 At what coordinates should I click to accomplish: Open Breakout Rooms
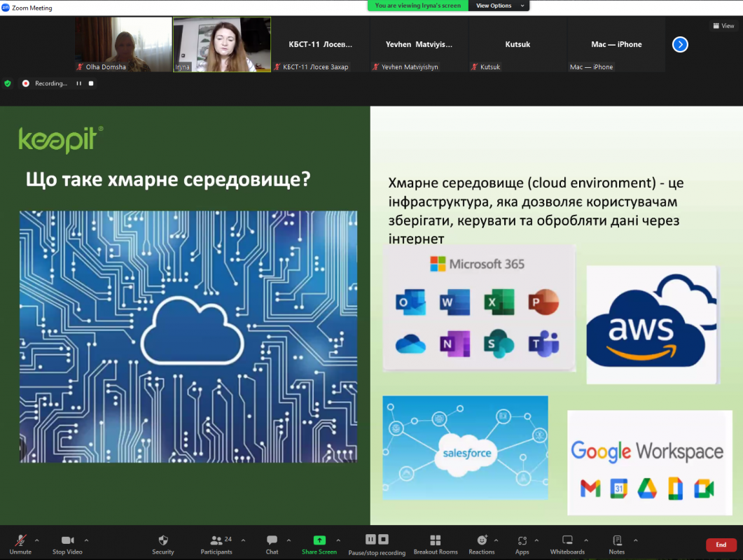436,545
